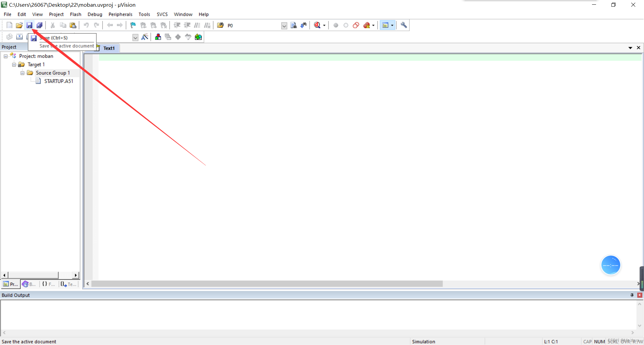Open the search text P0 dropdown arrow
This screenshot has height=345, width=644.
284,26
